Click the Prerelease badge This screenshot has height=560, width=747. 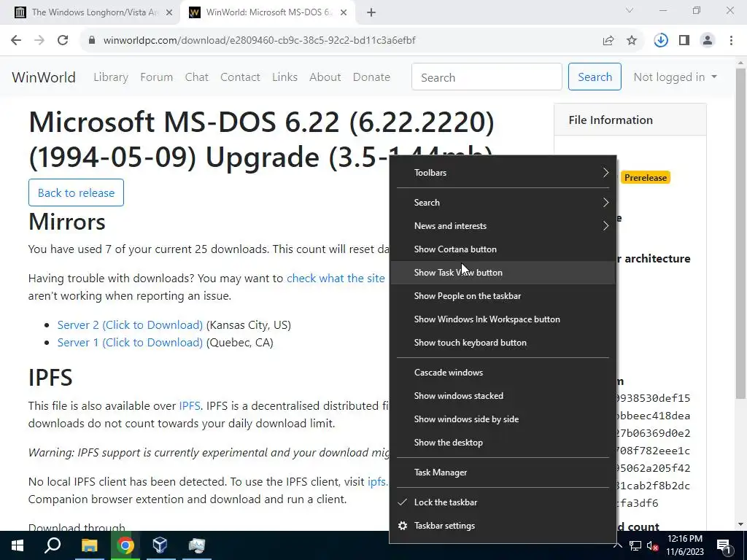click(646, 178)
